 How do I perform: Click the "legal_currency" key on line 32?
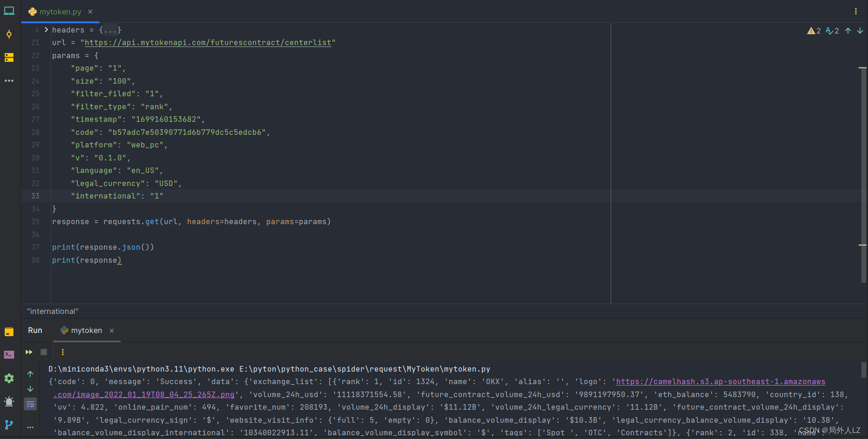coord(108,183)
